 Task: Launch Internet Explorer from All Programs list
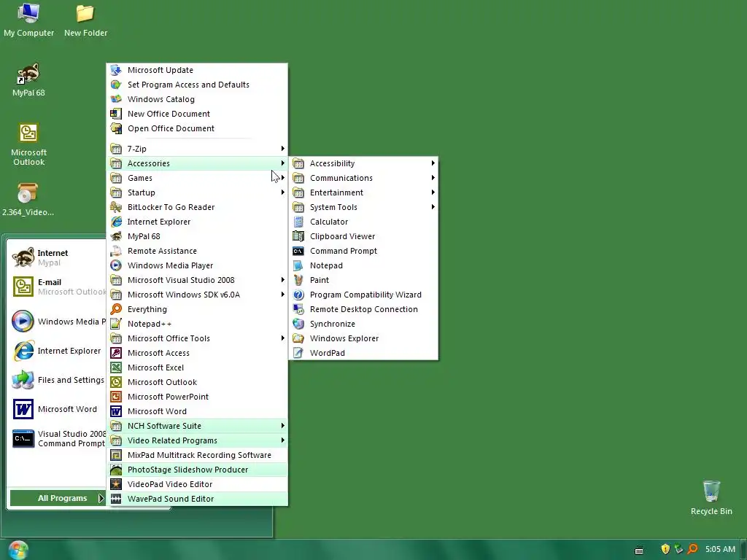pyautogui.click(x=197, y=222)
